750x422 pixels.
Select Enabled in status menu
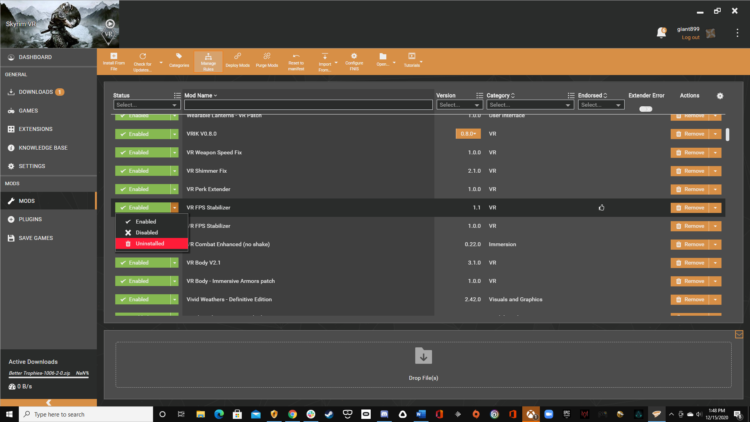(x=151, y=222)
